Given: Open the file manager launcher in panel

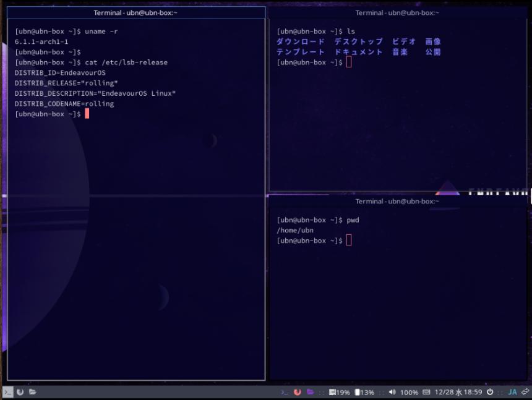Looking at the screenshot, I should [x=33, y=392].
